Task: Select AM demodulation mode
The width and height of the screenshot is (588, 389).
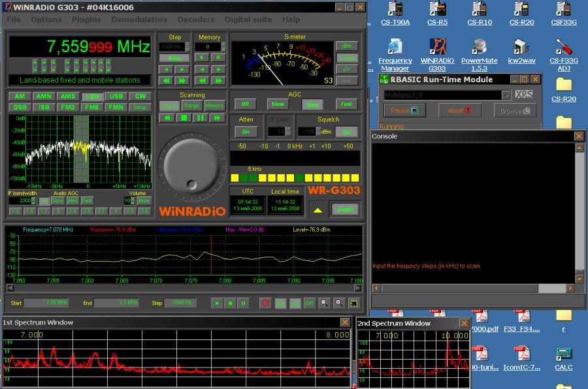Action: [20, 97]
